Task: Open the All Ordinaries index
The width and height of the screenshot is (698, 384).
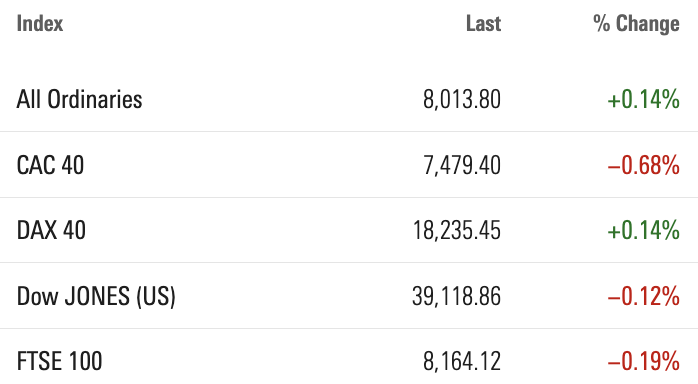Action: pos(79,99)
